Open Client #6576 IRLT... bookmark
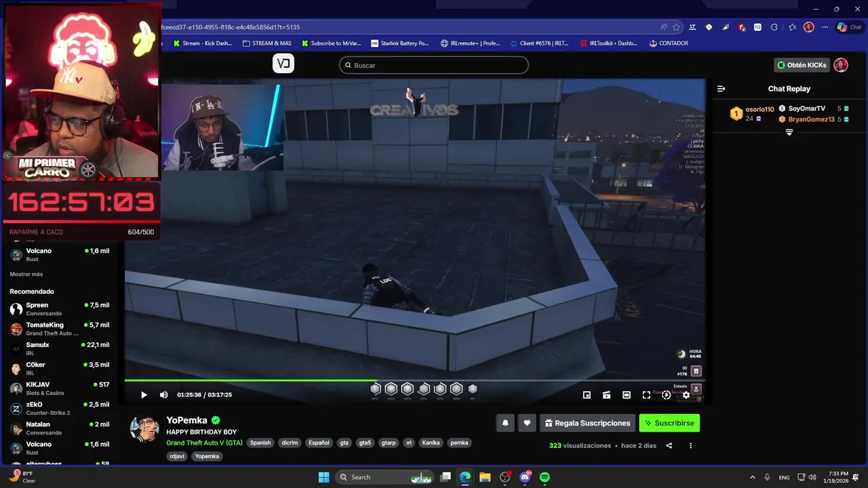 click(x=539, y=43)
